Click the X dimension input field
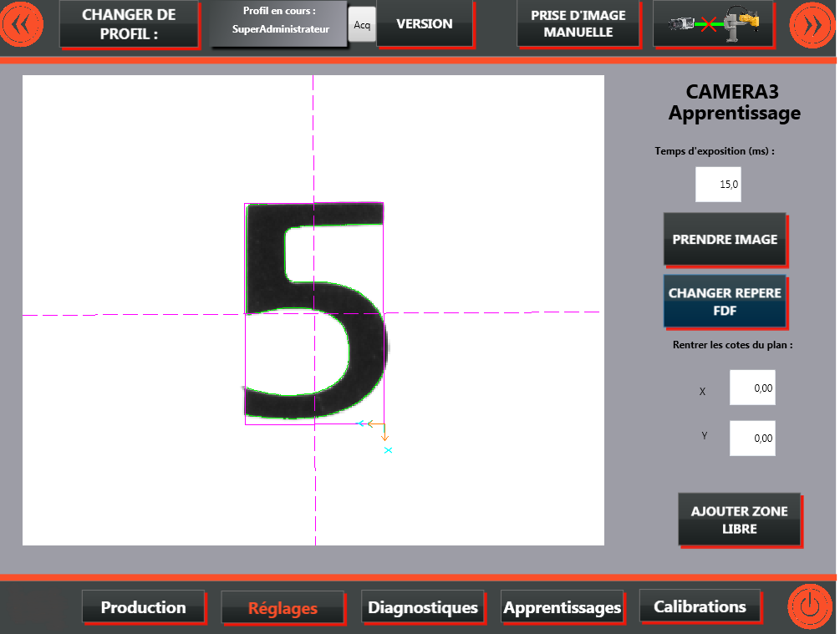Viewport: 840px width, 634px height. 752,388
